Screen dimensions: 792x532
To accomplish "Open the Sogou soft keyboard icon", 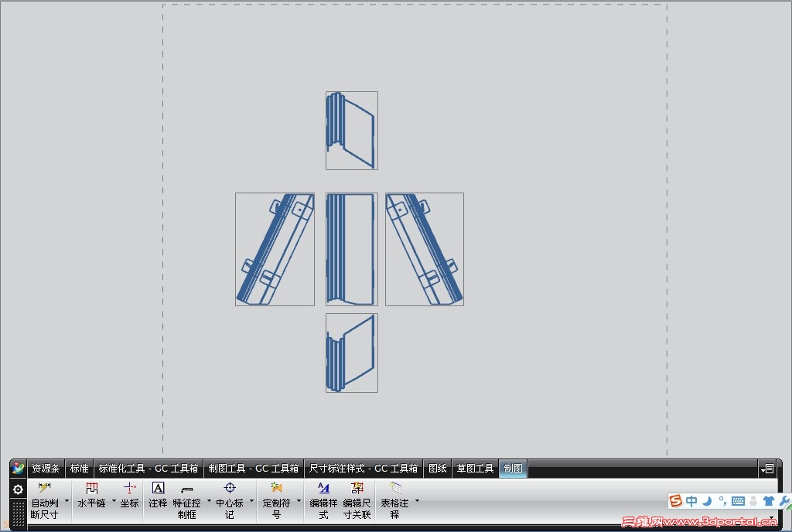I will (x=738, y=501).
